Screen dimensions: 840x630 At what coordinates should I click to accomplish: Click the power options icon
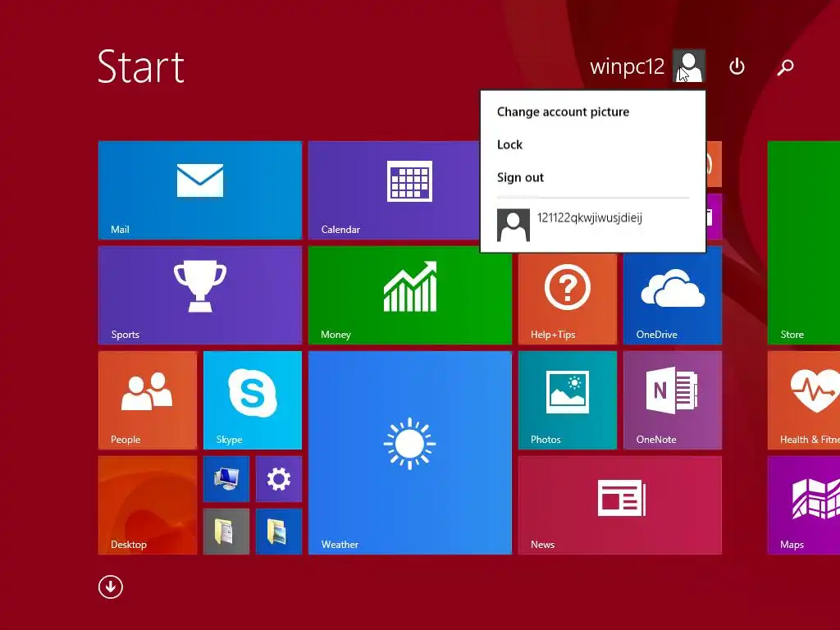(x=737, y=66)
